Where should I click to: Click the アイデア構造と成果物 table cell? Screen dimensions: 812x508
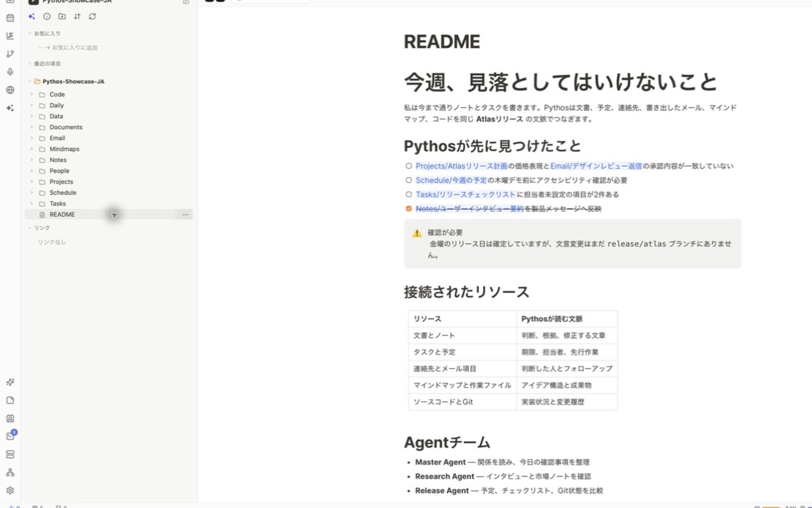567,385
